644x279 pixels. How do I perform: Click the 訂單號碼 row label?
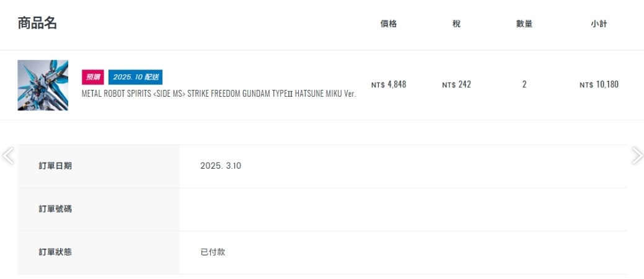(x=55, y=209)
